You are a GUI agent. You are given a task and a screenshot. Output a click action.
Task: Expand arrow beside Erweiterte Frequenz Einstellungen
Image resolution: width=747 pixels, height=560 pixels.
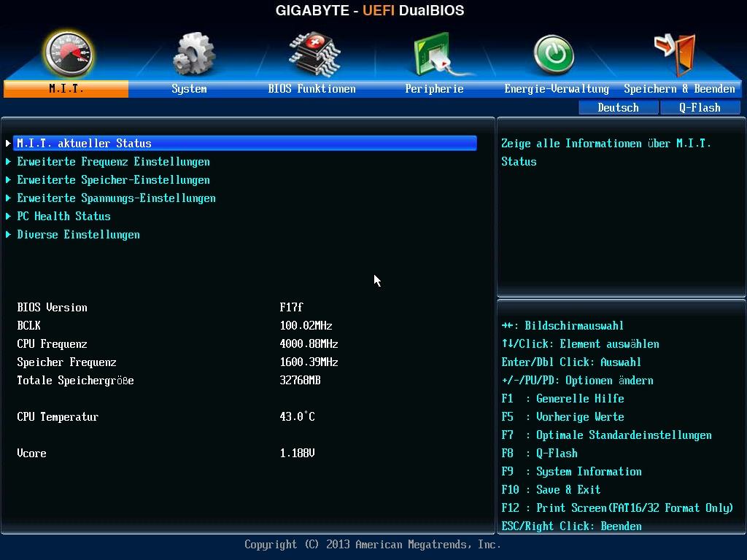click(8, 162)
